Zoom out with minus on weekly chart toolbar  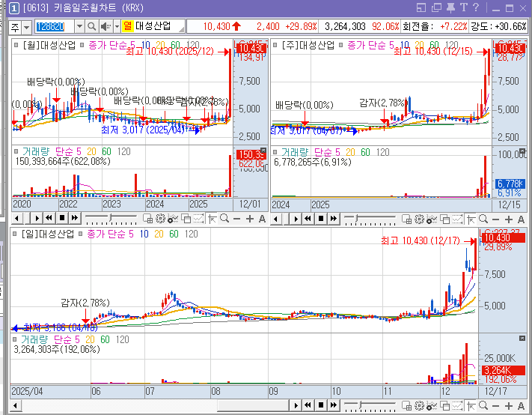point(495,219)
